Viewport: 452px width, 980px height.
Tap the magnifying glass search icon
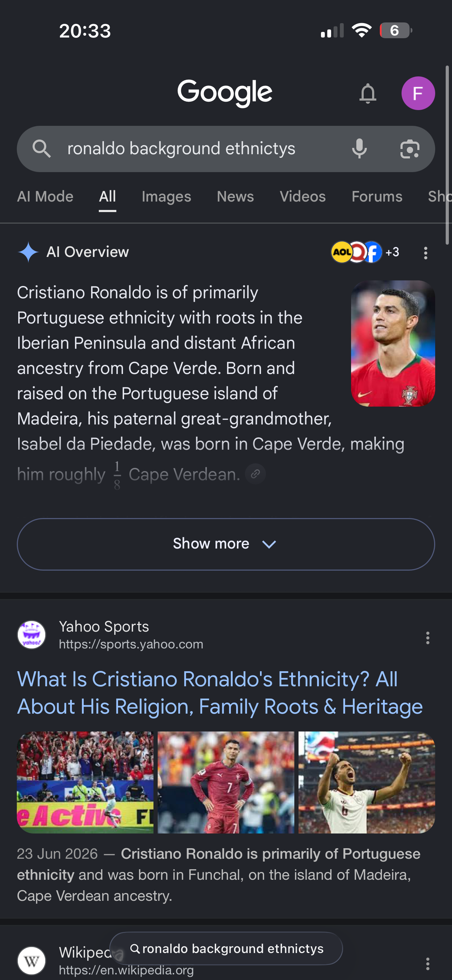(41, 149)
